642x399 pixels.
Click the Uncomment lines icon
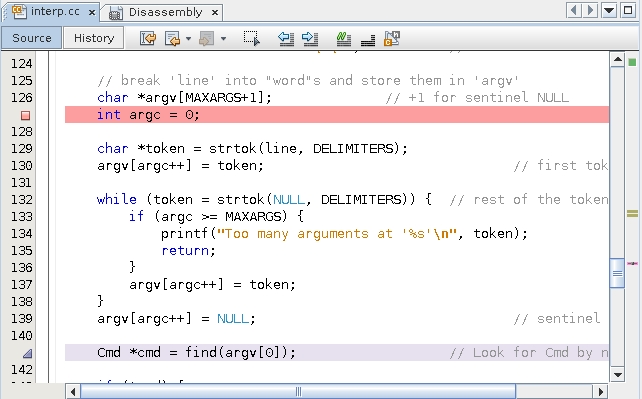368,40
